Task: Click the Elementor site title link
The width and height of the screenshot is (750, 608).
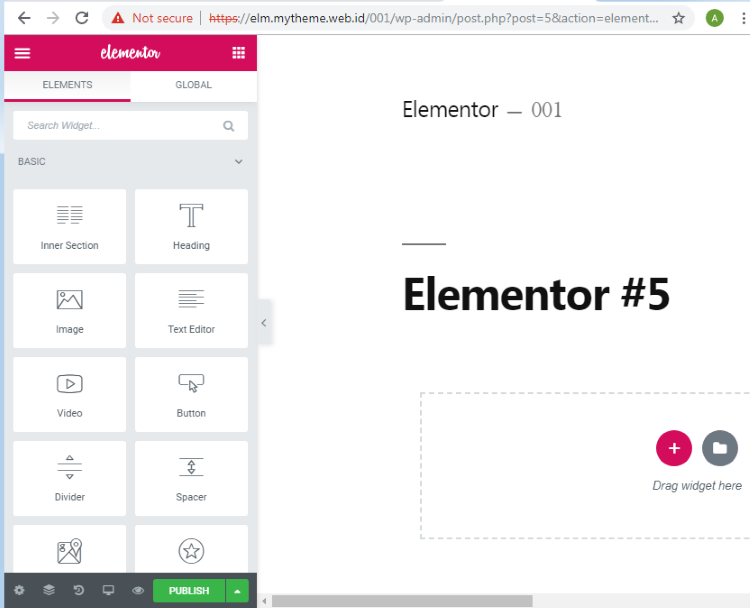Action: point(450,110)
